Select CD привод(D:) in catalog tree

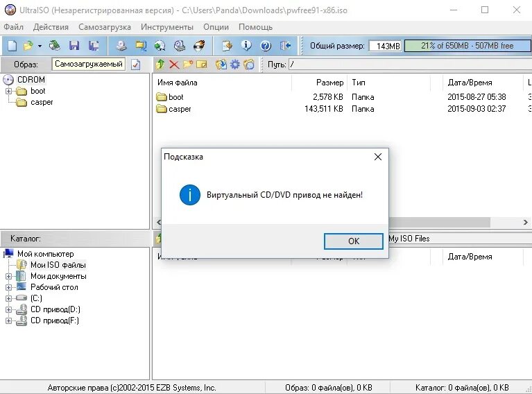(x=55, y=309)
